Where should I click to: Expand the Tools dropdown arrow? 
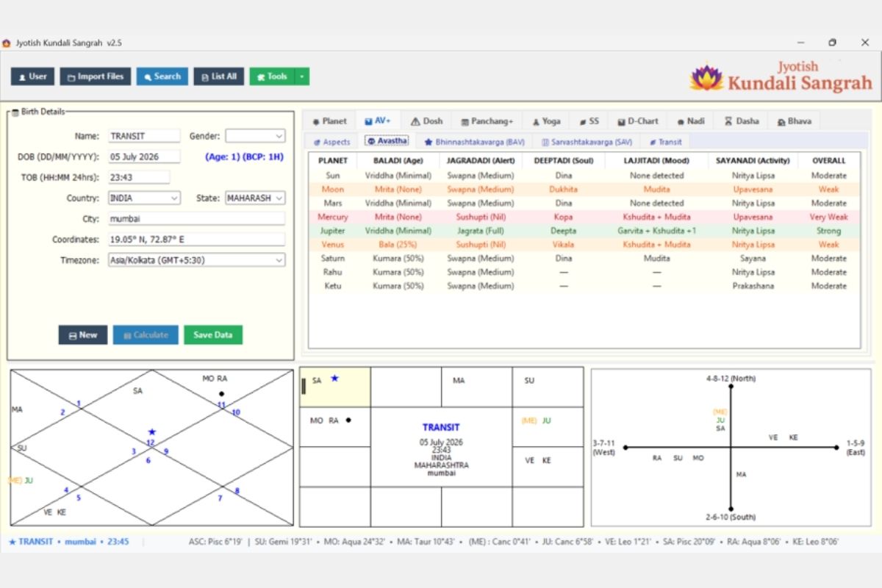pyautogui.click(x=302, y=76)
